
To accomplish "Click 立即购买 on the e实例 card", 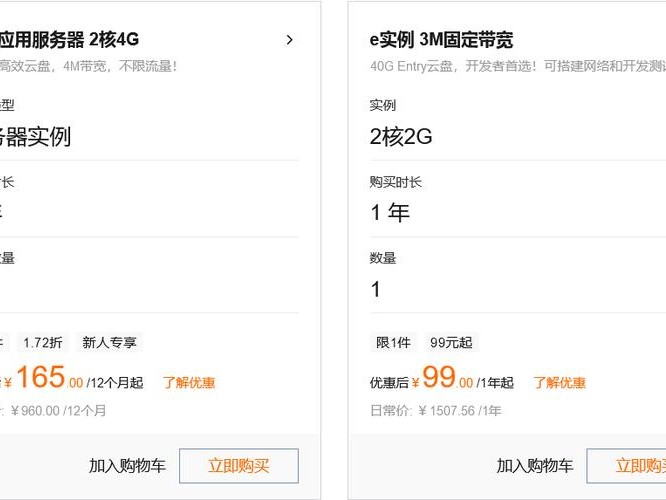I will [x=626, y=466].
